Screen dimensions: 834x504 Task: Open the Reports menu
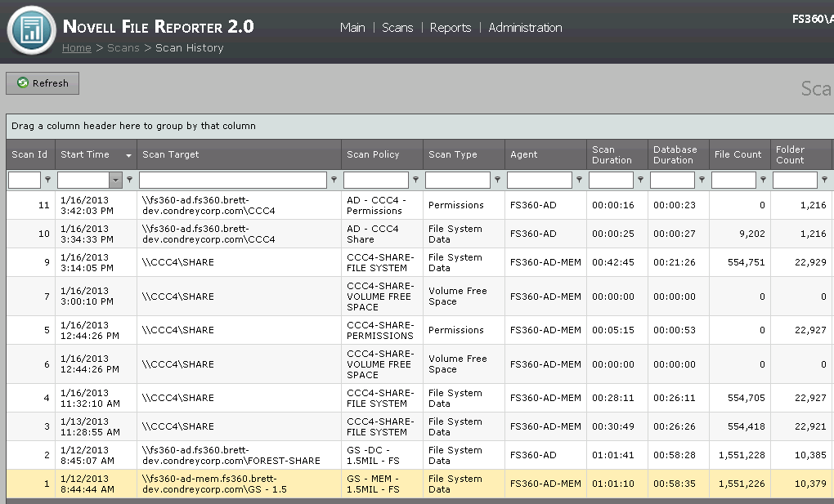click(451, 28)
